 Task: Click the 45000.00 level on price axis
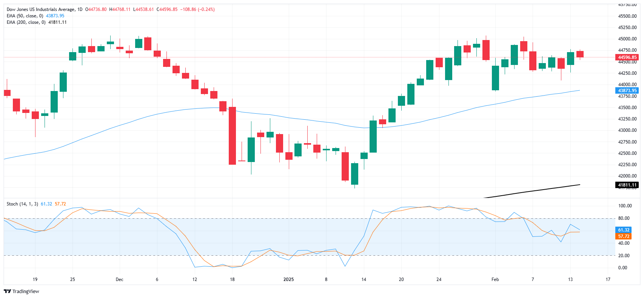point(627,39)
